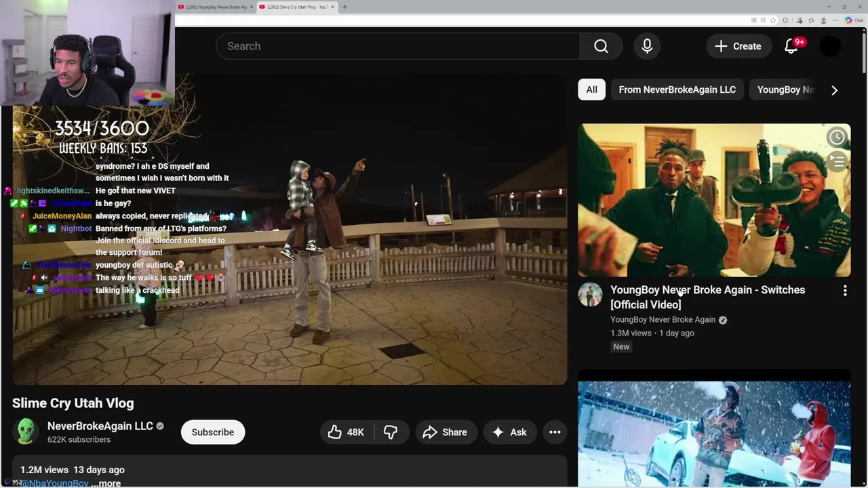This screenshot has width=868, height=488.
Task: Click the Slime Cry Utah Vlog title
Action: pyautogui.click(x=73, y=403)
